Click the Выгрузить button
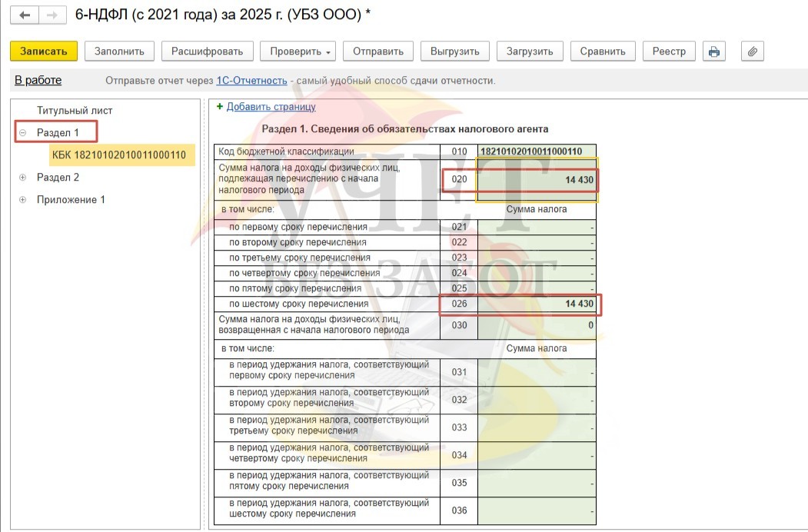 (454, 52)
